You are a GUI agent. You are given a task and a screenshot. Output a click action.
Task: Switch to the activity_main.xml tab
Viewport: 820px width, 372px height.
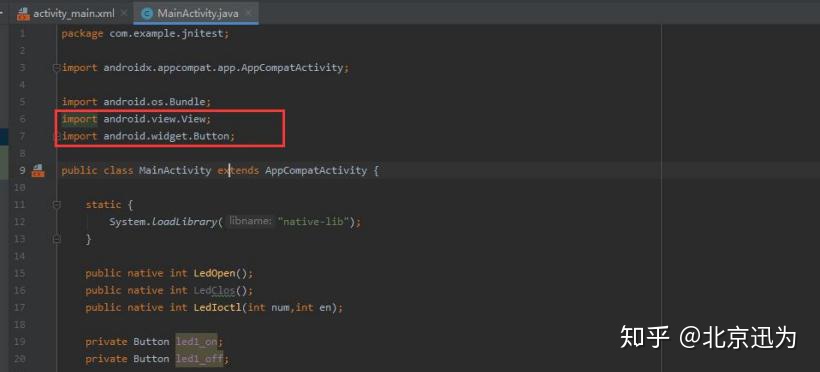click(x=73, y=14)
